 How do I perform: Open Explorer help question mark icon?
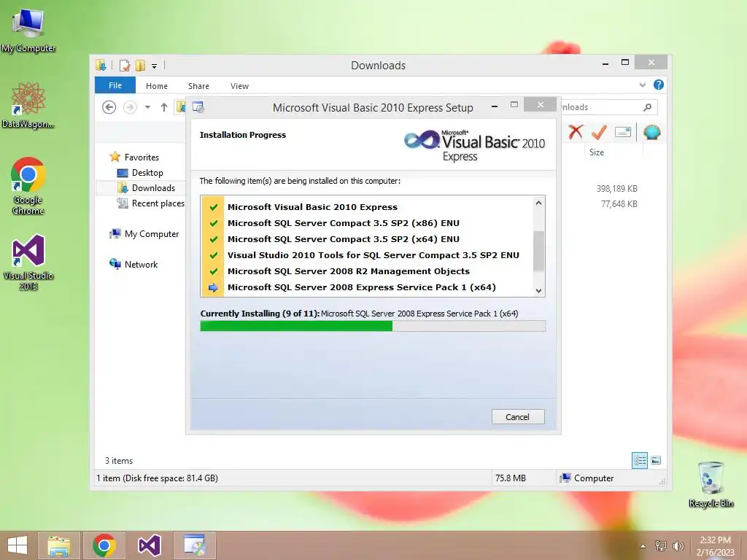(659, 85)
